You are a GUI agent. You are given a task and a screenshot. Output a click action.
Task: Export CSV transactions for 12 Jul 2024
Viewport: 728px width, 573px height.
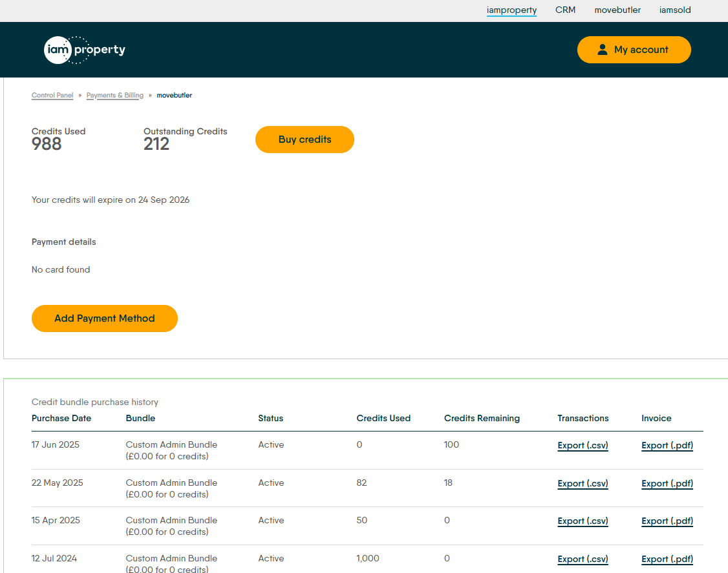[x=583, y=559]
